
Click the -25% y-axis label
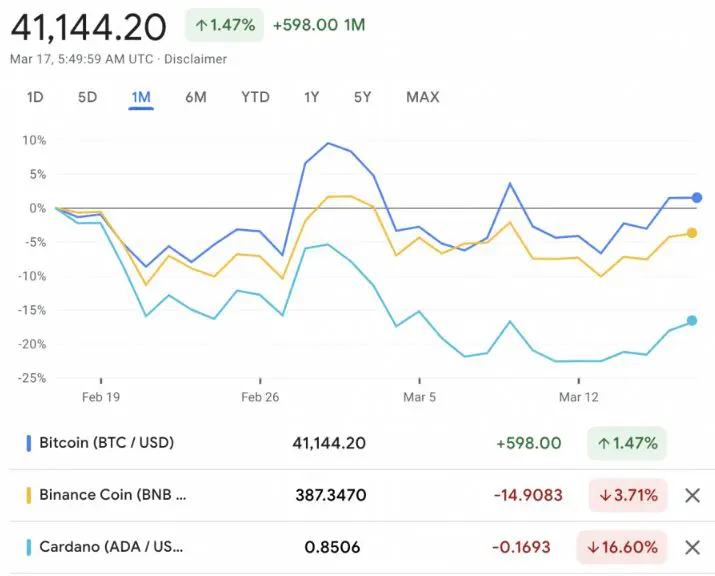point(32,378)
